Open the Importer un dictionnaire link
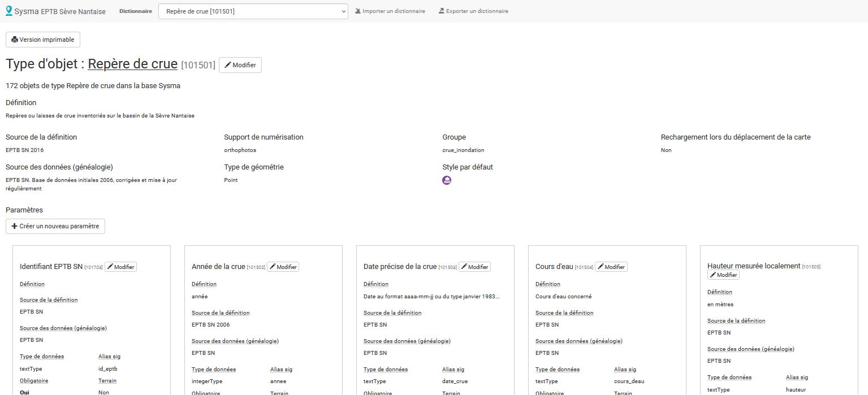This screenshot has width=868, height=395. click(x=394, y=11)
